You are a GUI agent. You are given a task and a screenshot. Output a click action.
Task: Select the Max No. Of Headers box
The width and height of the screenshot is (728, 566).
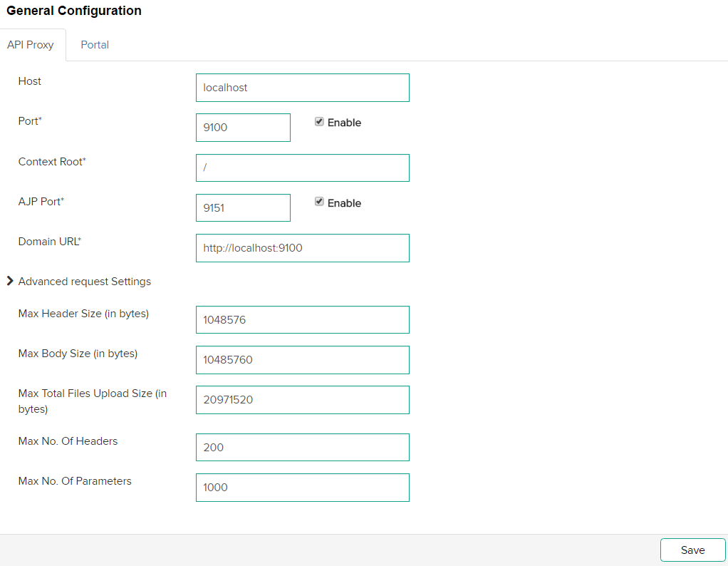point(302,447)
